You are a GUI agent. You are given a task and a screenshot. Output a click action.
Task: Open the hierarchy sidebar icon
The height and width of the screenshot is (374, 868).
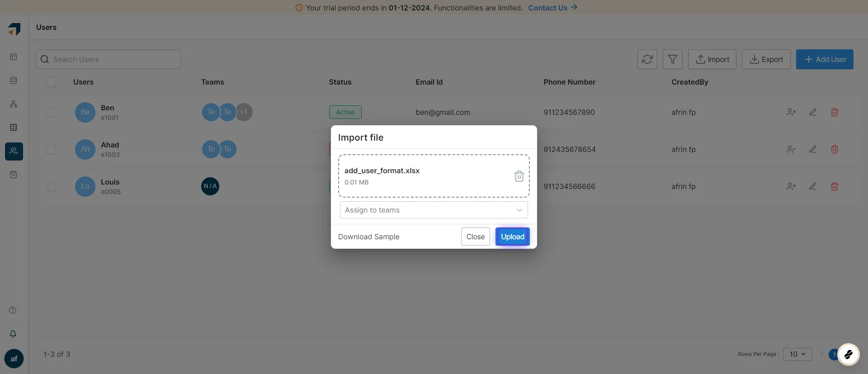14,104
